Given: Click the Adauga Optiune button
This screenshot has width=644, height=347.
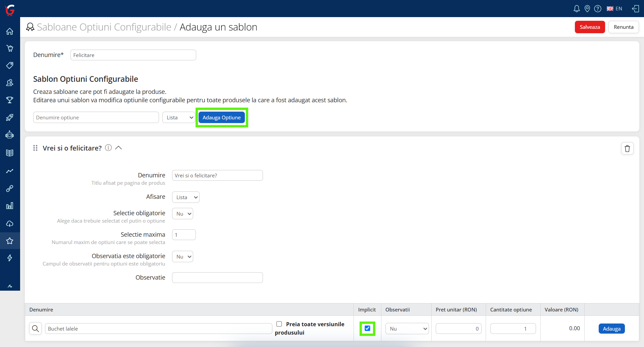Looking at the screenshot, I should click(x=222, y=118).
